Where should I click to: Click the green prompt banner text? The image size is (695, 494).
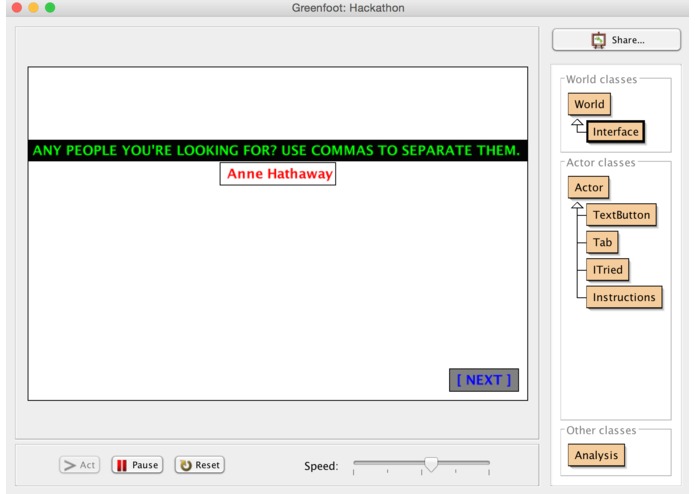[x=276, y=151]
